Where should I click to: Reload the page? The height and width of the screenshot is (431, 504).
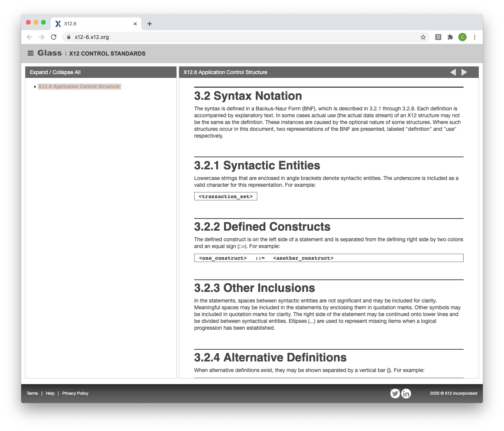pos(54,37)
